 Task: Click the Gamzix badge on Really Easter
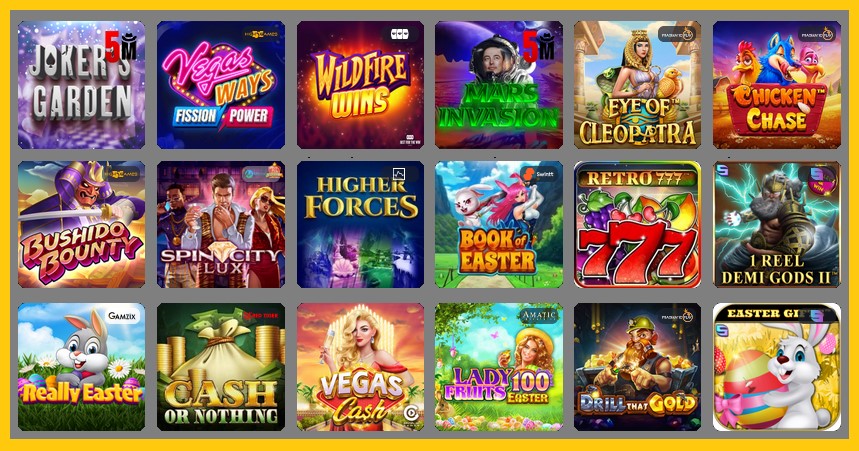tap(123, 316)
